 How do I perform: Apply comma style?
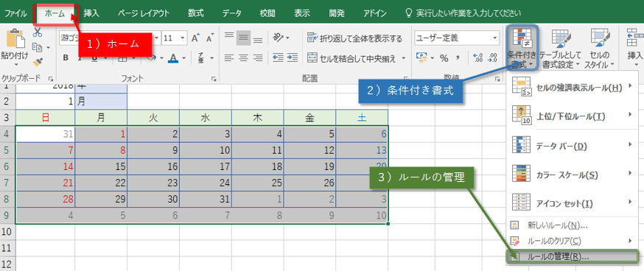coord(457,58)
